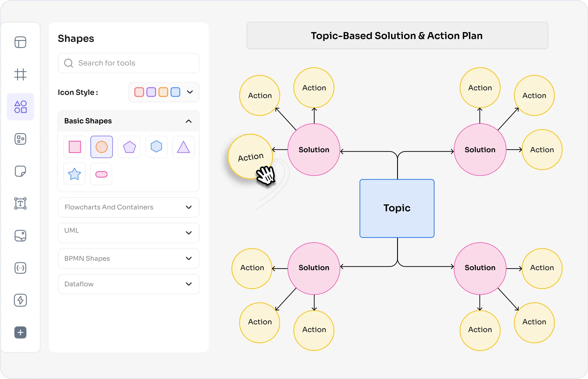Expand Flowcharts And Containers section
Image resolution: width=588 pixels, height=379 pixels.
click(128, 207)
